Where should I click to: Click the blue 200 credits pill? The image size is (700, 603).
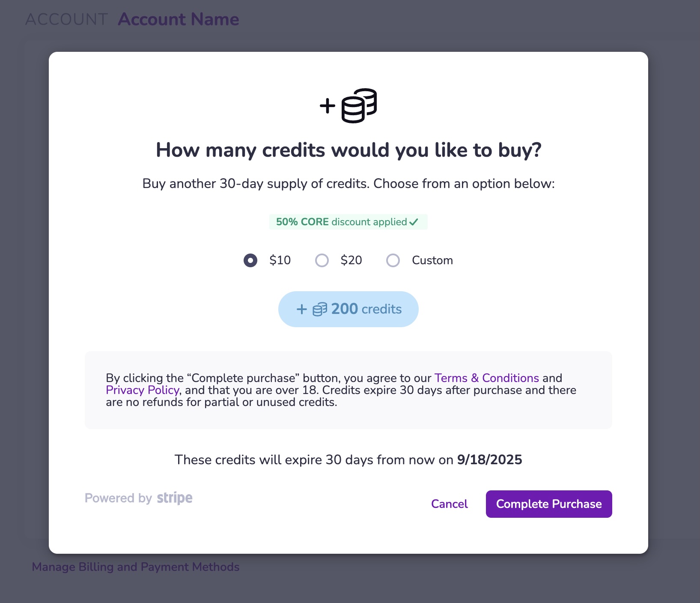coord(348,309)
